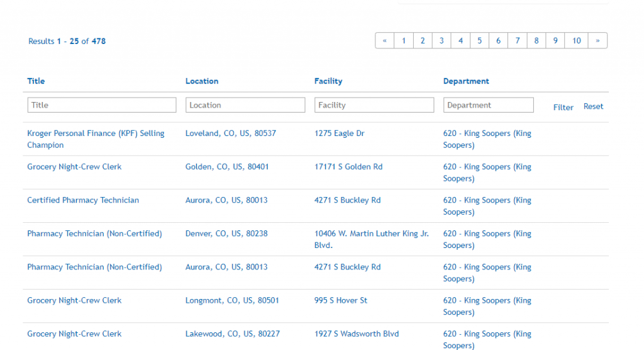Sort by Department column header
The height and width of the screenshot is (350, 644).
tap(466, 81)
